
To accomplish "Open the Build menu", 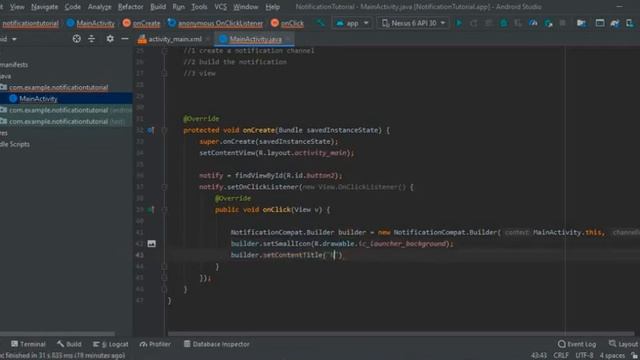I will pos(158,7).
